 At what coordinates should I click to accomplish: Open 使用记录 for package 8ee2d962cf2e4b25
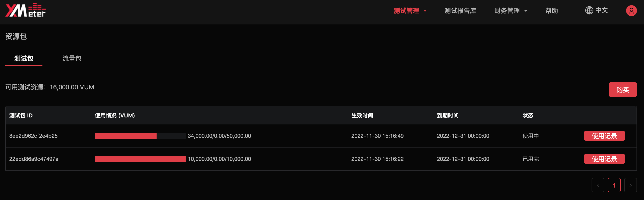pos(604,136)
